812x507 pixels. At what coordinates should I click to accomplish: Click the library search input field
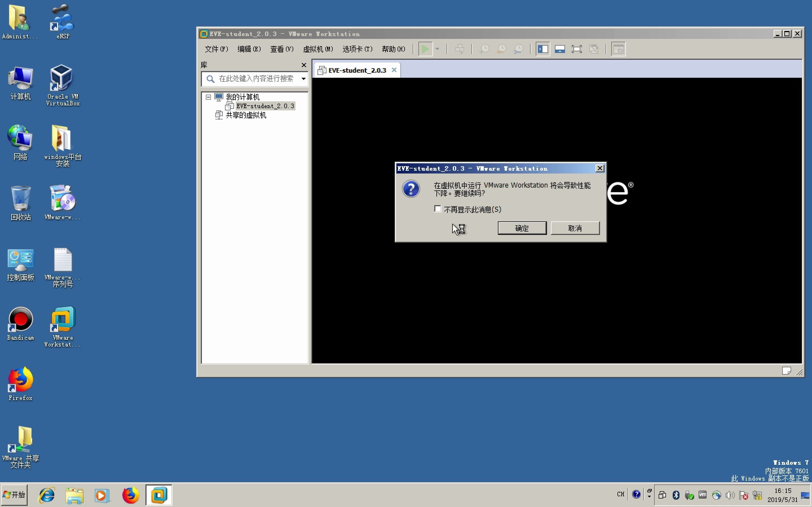[256, 79]
